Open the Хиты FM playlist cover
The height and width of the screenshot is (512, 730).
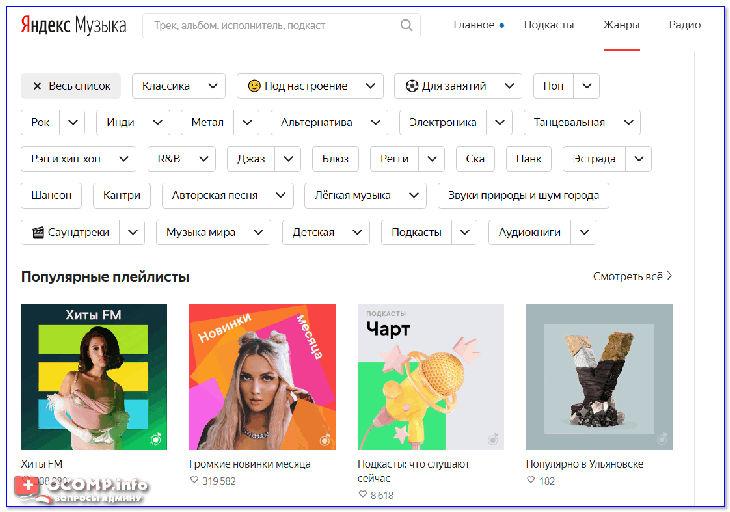[x=94, y=377]
